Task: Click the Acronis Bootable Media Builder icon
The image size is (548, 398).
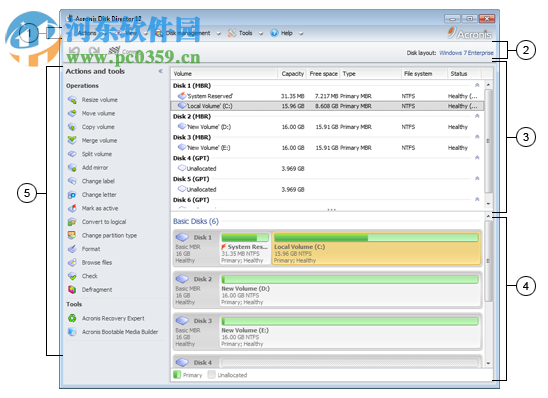Action: pyautogui.click(x=72, y=332)
